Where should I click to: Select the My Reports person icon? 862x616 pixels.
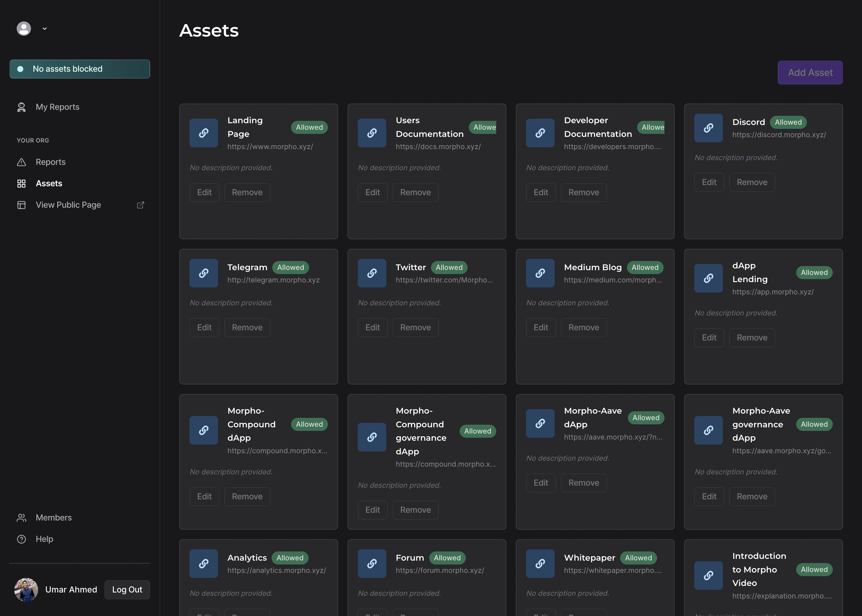click(22, 107)
